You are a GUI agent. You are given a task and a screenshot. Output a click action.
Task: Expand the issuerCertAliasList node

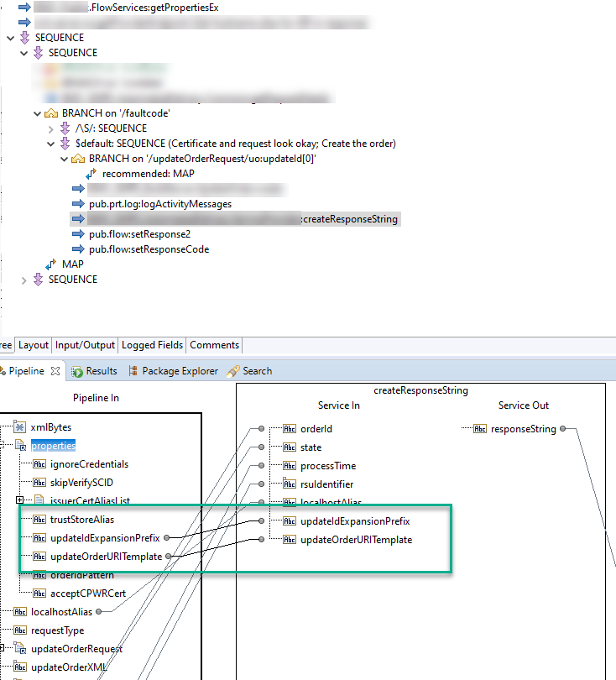click(x=19, y=500)
